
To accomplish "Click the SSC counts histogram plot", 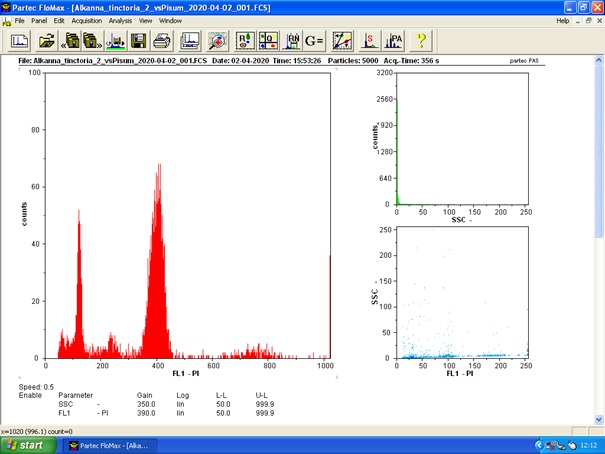I will pyautogui.click(x=462, y=138).
